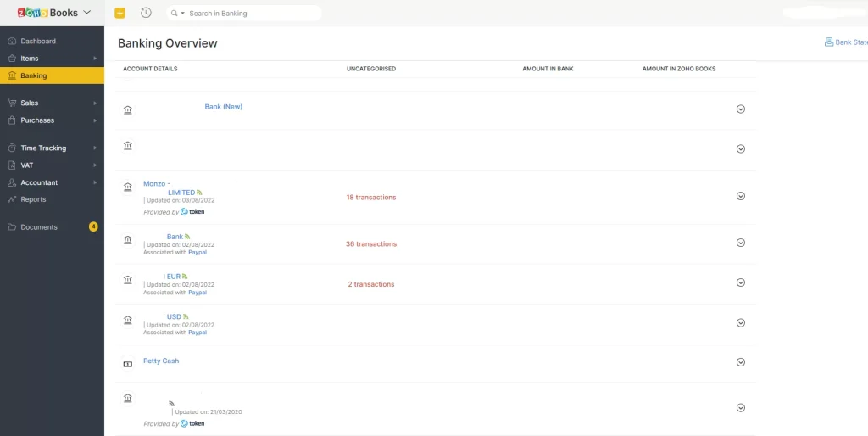The image size is (868, 436).
Task: Open the recent activity history icon
Action: click(x=146, y=13)
